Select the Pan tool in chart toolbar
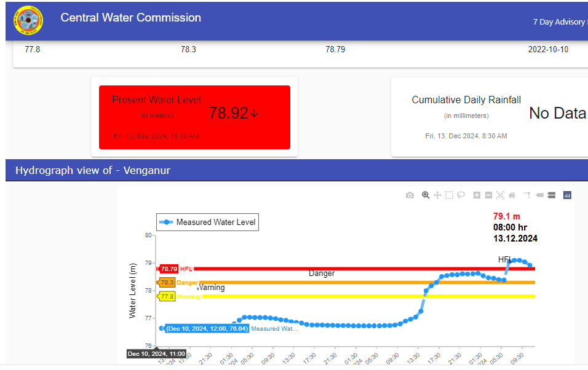Screen dimensions: 588x370 click(437, 195)
